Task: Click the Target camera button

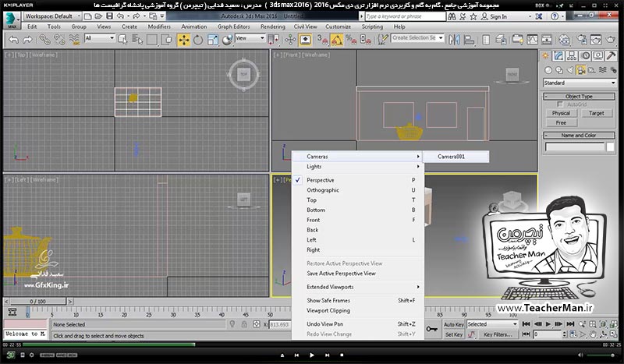Action: pyautogui.click(x=596, y=113)
